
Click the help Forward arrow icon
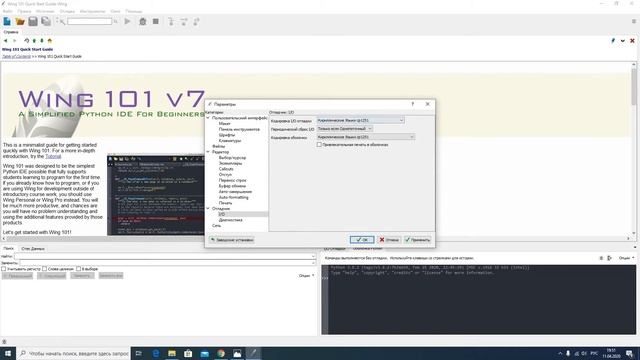[x=15, y=41]
